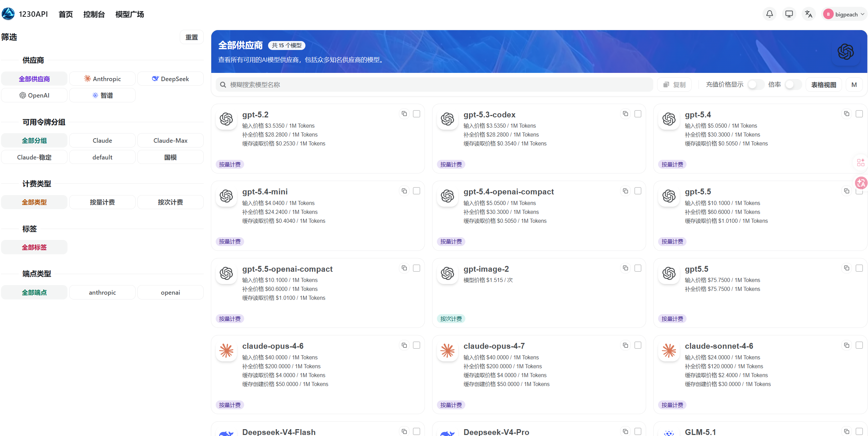Click the OpenAI logo on gpt-5.2 card

coord(226,119)
